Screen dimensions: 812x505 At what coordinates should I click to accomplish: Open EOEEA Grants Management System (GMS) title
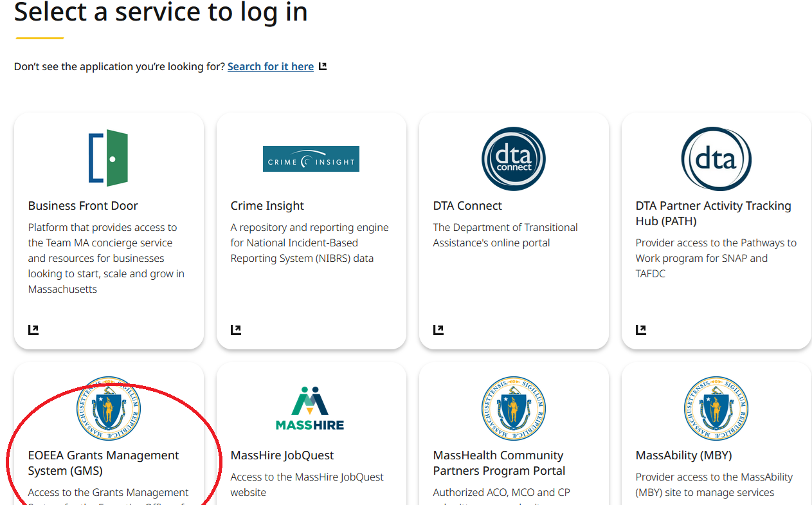coord(104,463)
